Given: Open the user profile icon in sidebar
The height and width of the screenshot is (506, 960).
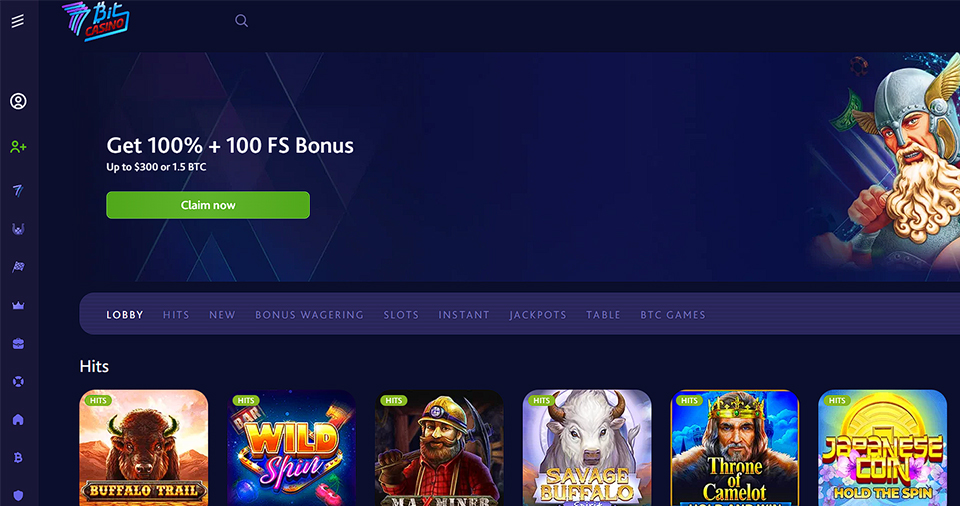Looking at the screenshot, I should pyautogui.click(x=18, y=101).
